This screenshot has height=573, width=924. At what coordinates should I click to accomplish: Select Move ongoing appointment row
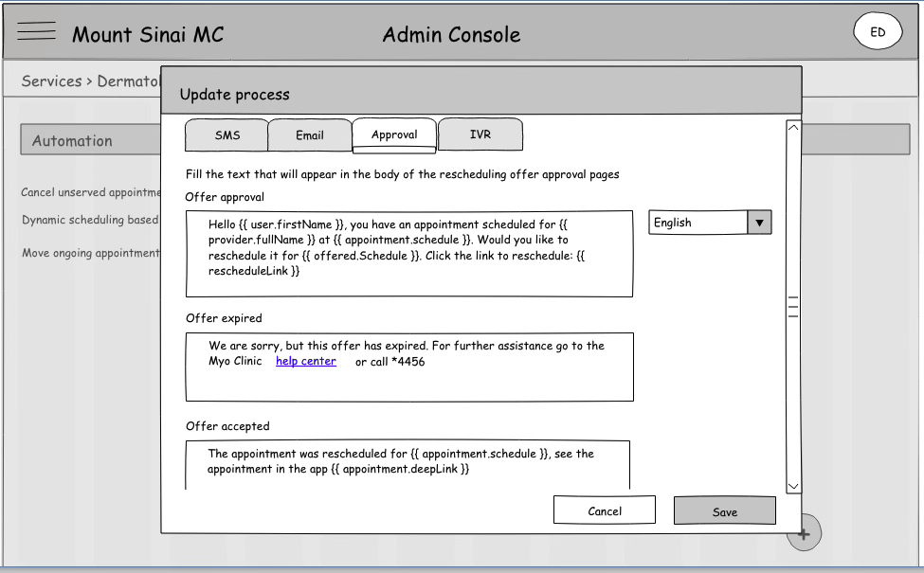coord(91,253)
